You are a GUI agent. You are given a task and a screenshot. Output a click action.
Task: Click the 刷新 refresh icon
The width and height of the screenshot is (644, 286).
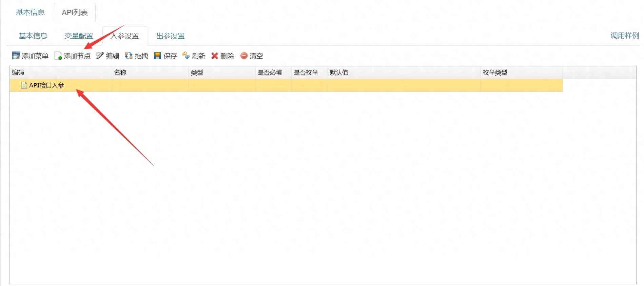click(x=186, y=56)
